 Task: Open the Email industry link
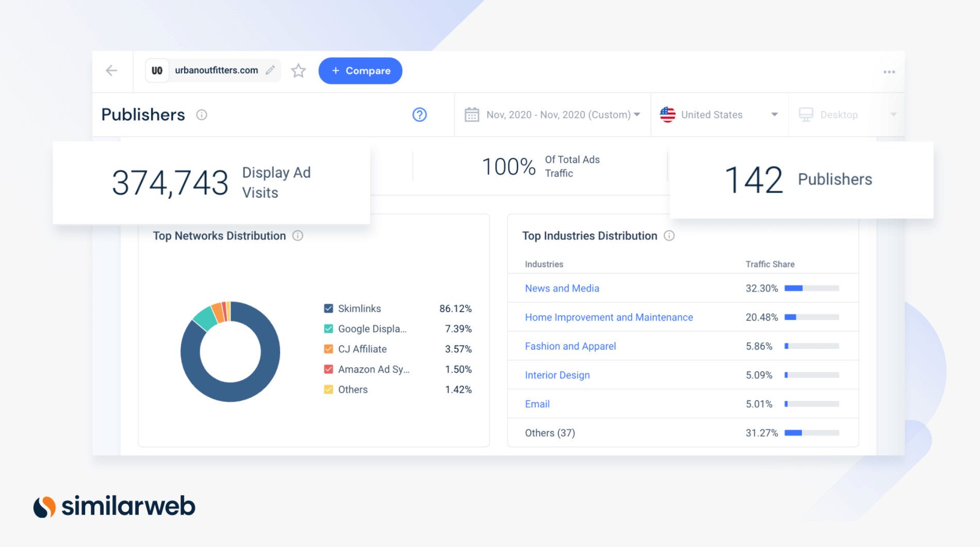(x=537, y=404)
